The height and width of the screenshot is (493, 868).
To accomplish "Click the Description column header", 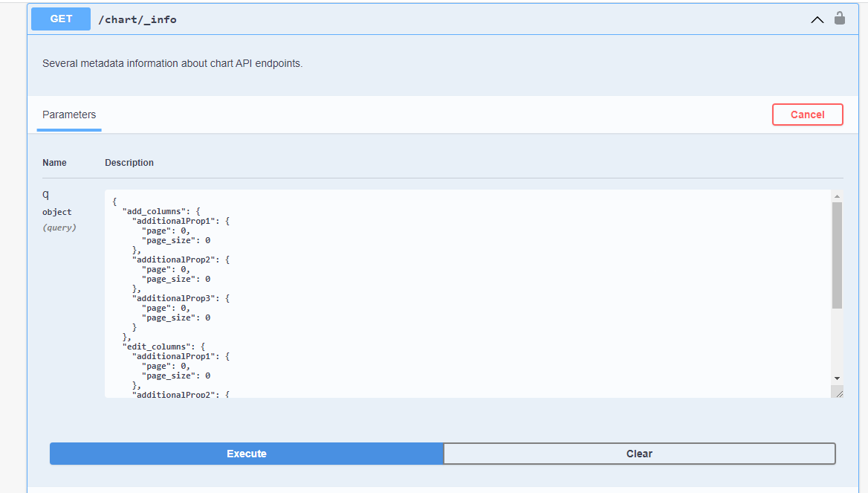I will pos(129,162).
